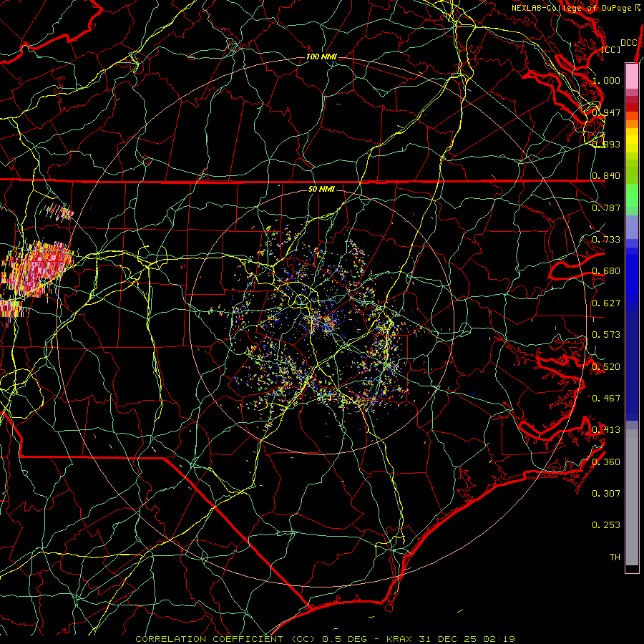Click the TH label at legend bottom
Viewport: 644px width, 644px height.
615,557
